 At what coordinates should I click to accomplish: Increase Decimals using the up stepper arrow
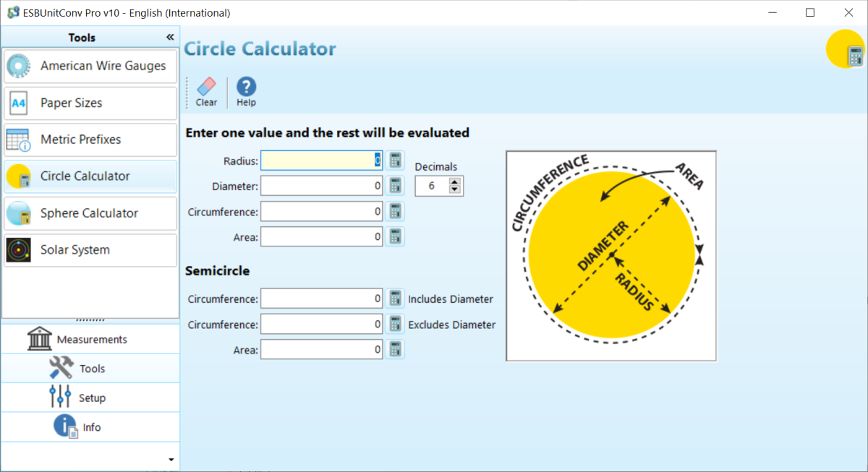coord(456,181)
